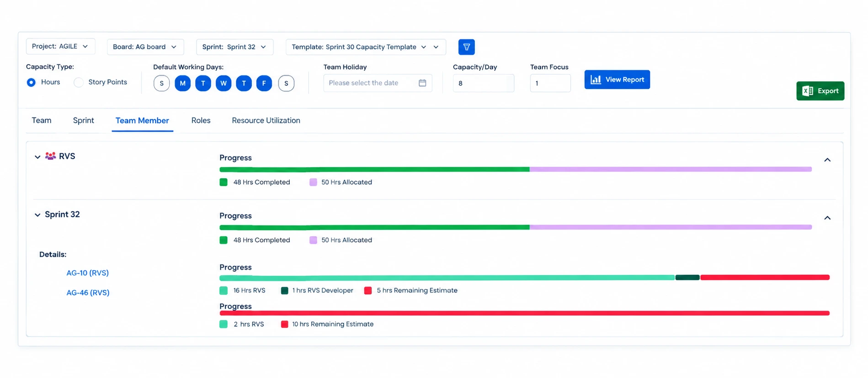Toggle M (Monday) working day
The width and height of the screenshot is (868, 378).
(x=182, y=83)
